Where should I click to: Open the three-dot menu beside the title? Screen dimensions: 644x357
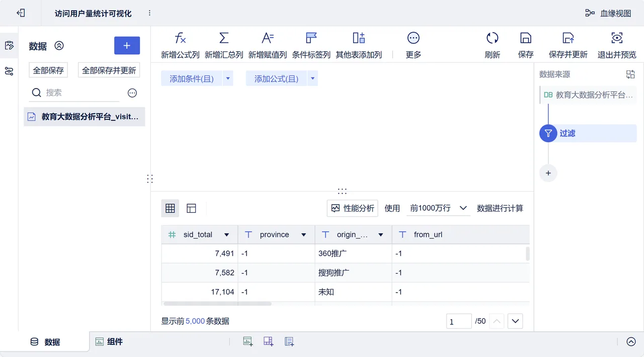[149, 13]
